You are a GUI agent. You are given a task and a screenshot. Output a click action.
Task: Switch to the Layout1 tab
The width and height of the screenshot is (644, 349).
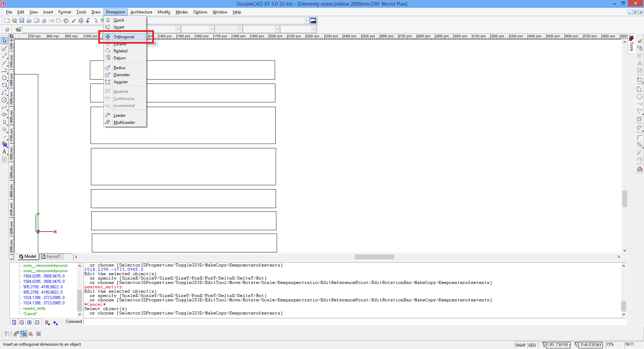pos(51,256)
